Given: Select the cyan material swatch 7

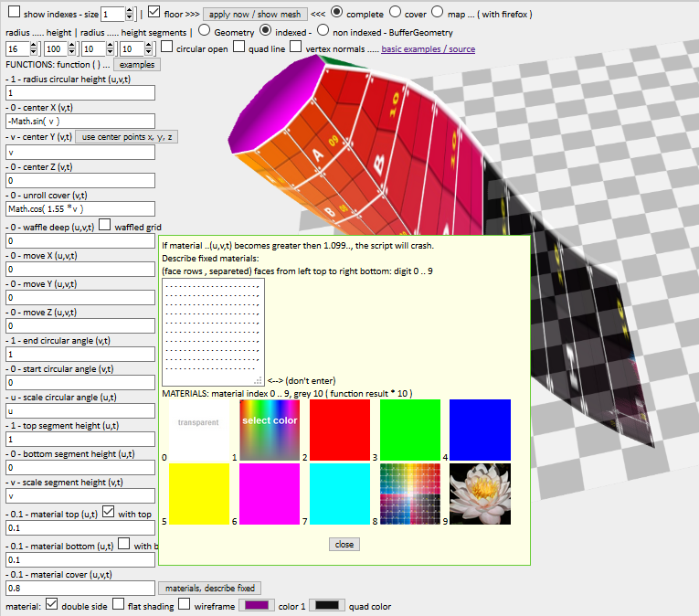Looking at the screenshot, I should [x=340, y=494].
